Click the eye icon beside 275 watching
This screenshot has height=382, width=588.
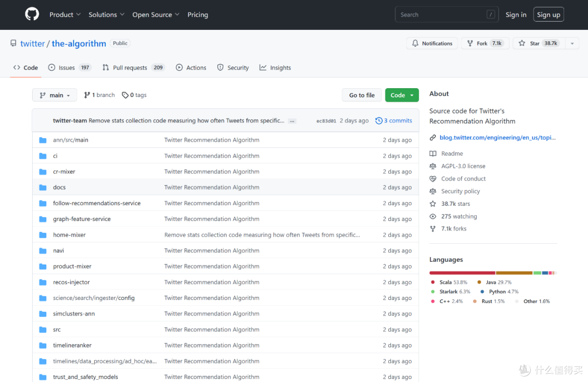pos(433,217)
